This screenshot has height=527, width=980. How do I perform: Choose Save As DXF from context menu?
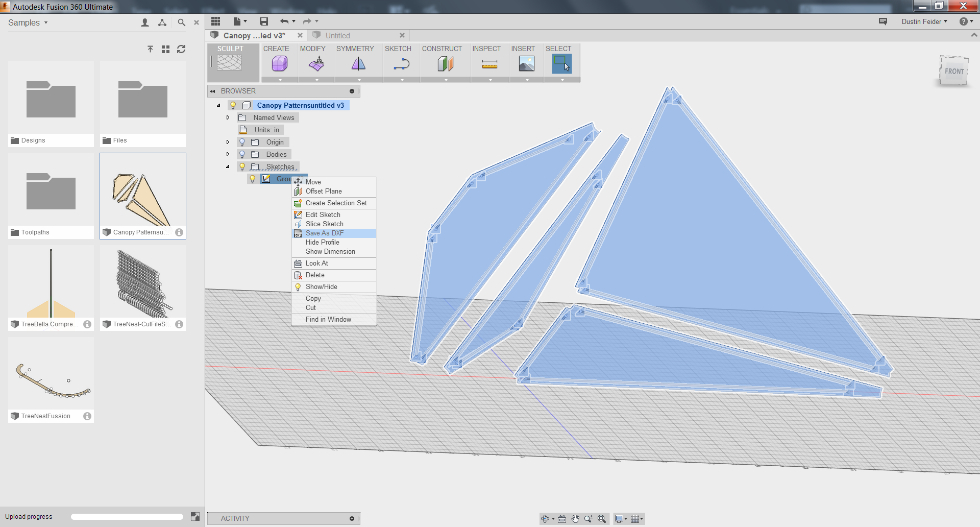(334, 233)
